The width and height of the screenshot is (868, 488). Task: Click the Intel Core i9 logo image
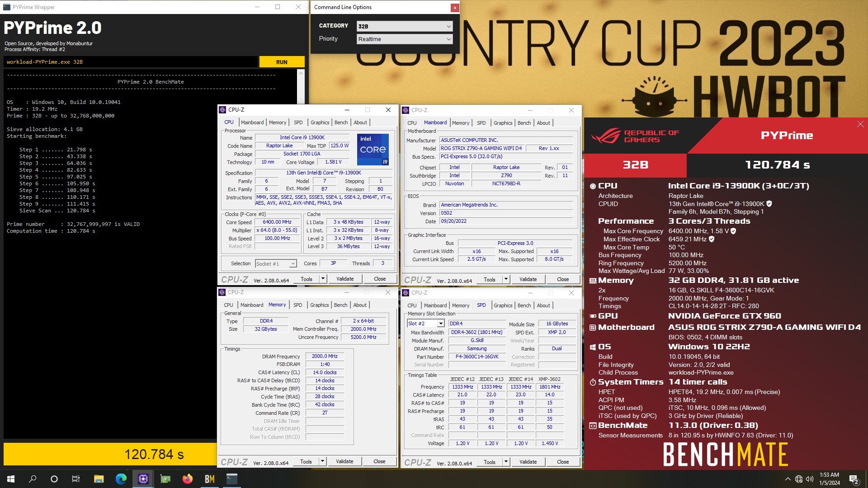coord(373,149)
